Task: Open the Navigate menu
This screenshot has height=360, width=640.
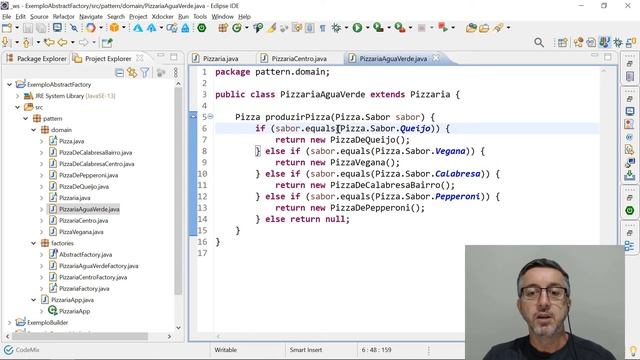Action: pyautogui.click(x=91, y=17)
